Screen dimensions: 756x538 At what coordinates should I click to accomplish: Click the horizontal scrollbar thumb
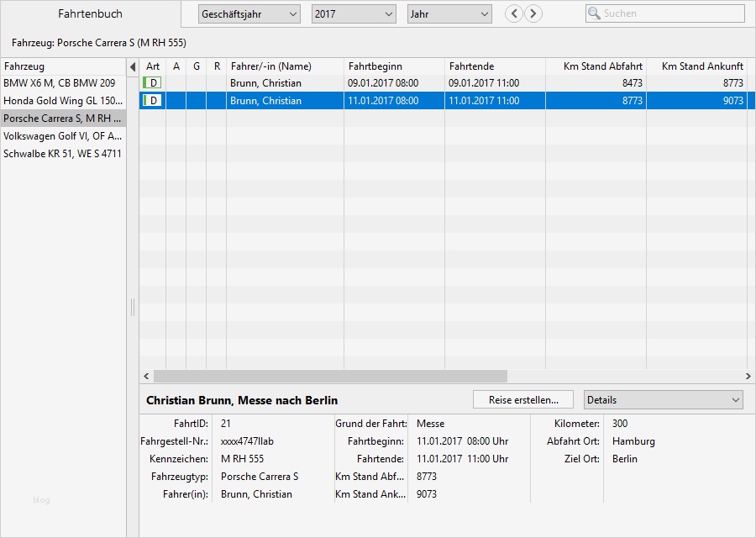click(330, 376)
